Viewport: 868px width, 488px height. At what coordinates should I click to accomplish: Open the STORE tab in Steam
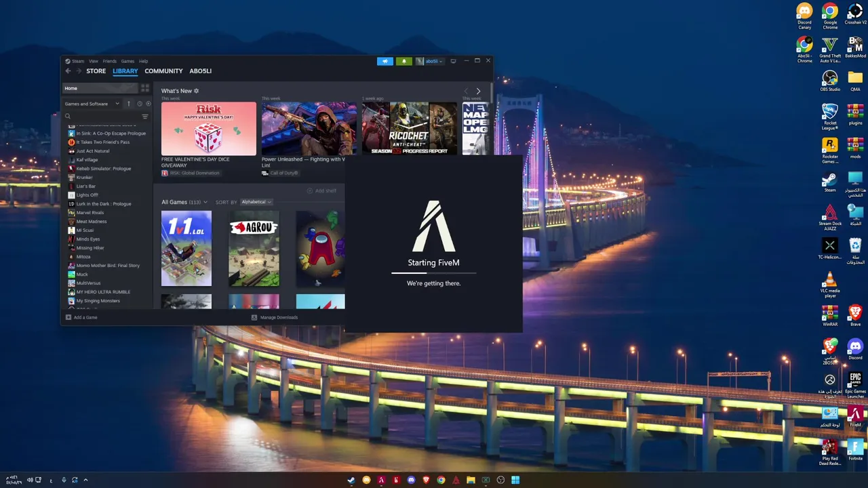pyautogui.click(x=96, y=71)
